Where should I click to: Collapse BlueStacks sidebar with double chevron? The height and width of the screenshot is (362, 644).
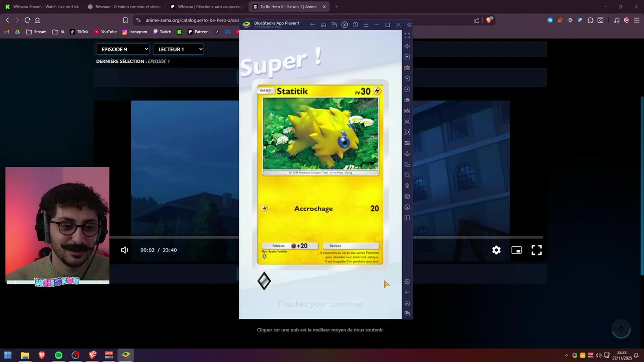point(409,25)
